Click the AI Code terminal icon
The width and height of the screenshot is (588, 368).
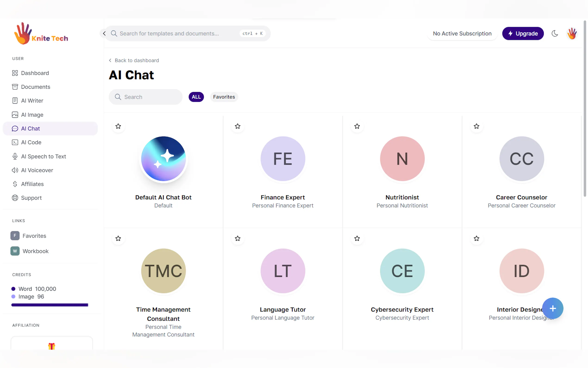point(15,142)
